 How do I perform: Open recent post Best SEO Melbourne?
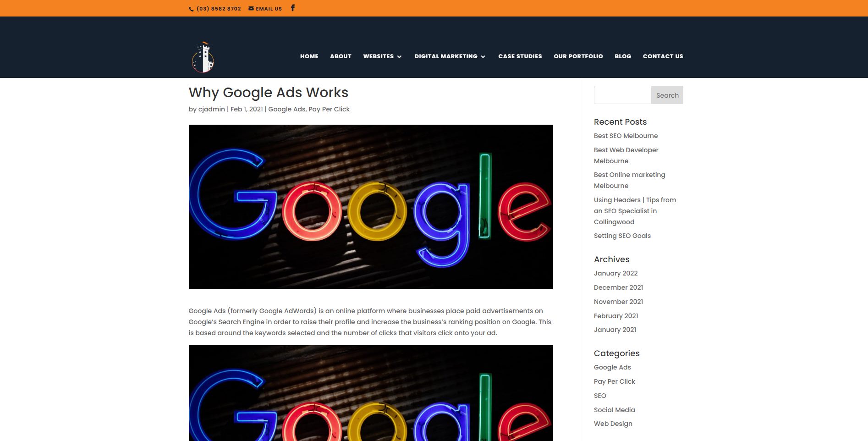[626, 136]
